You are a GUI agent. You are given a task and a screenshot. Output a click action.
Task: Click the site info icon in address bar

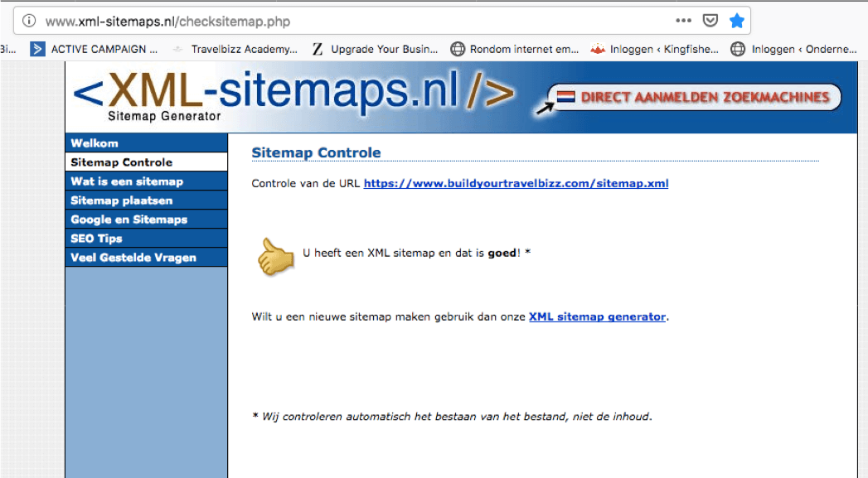point(29,21)
